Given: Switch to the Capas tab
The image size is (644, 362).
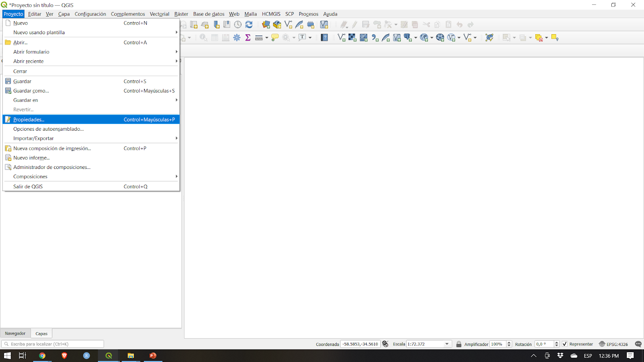Looking at the screenshot, I should [41, 333].
